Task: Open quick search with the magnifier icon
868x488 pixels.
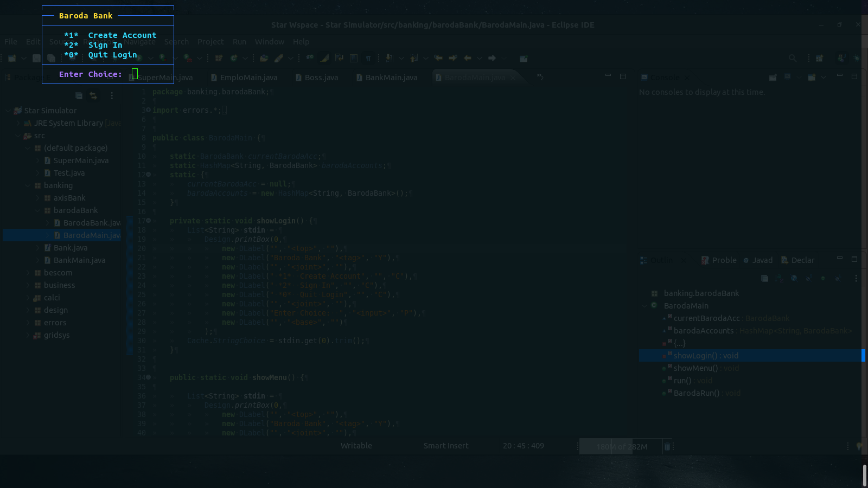Action: pos(793,58)
